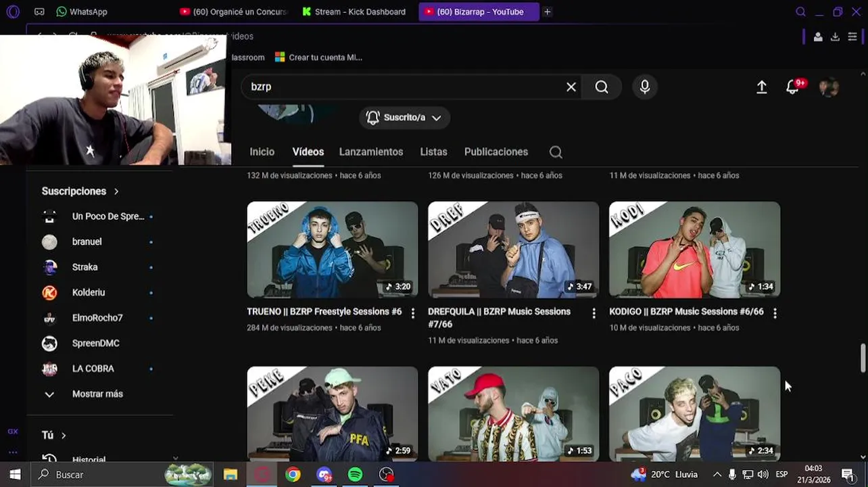The image size is (868, 487).
Task: Switch to Lanzamientos tab
Action: pos(371,152)
